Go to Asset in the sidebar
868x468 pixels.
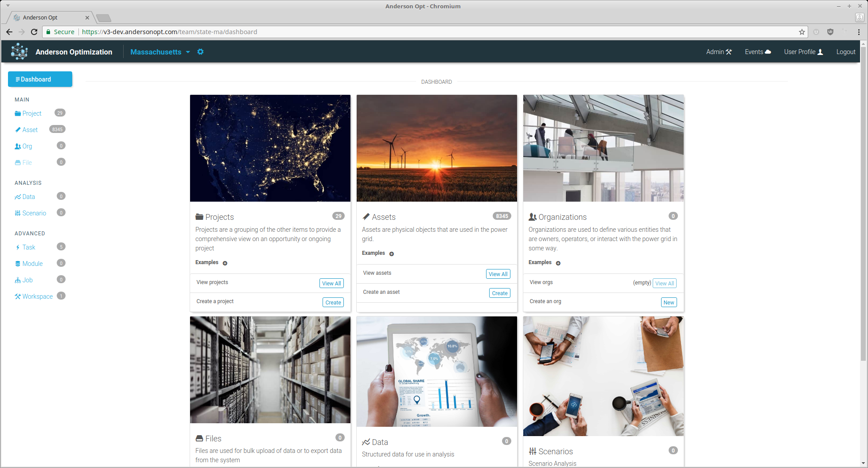pyautogui.click(x=30, y=130)
